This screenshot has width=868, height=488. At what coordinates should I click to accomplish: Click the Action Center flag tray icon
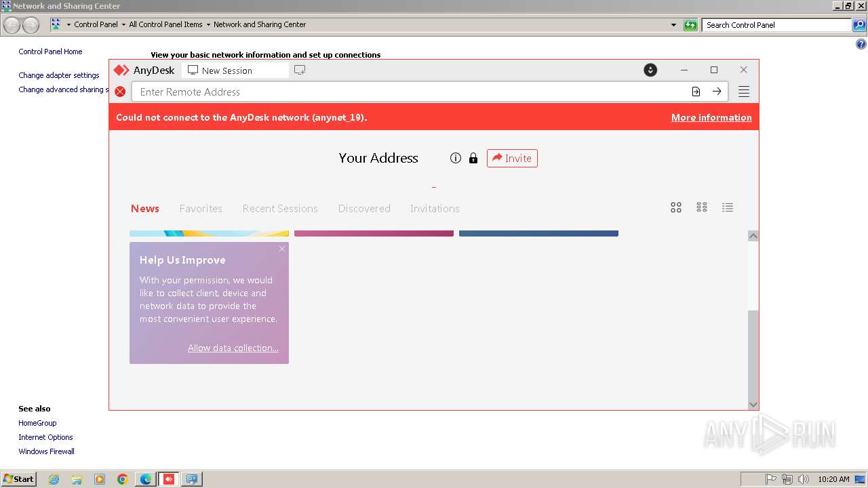(771, 479)
